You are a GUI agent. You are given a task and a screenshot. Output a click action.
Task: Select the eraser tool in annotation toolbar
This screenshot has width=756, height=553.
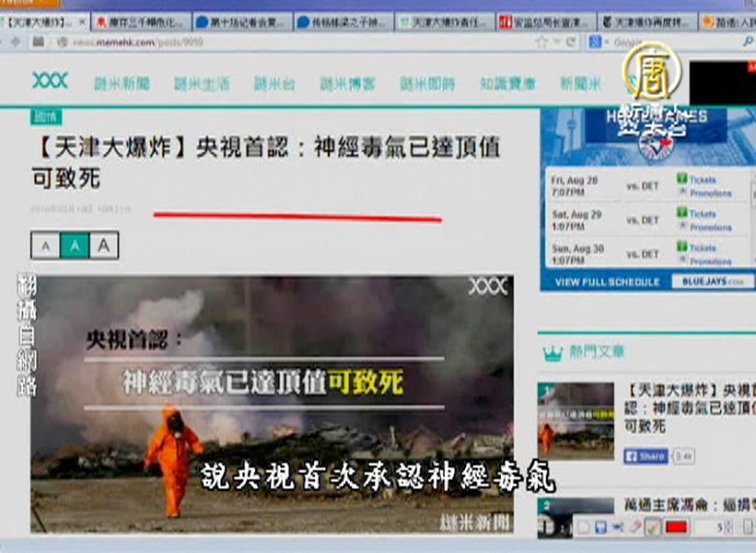tap(636, 527)
